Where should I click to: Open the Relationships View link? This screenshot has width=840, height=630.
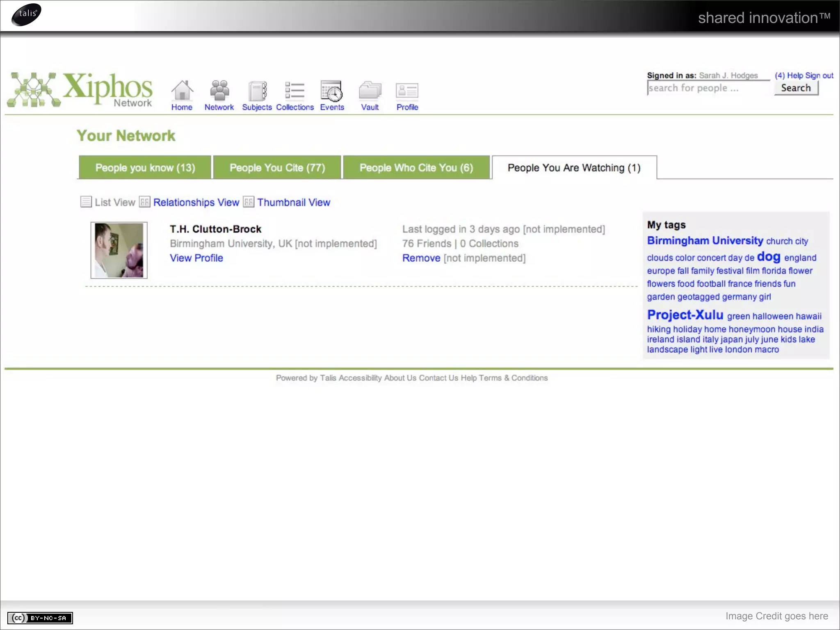tap(196, 202)
